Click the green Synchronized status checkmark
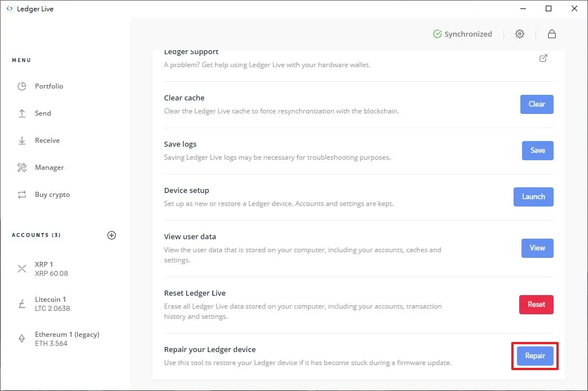Viewport: 588px width, 391px height. point(437,34)
